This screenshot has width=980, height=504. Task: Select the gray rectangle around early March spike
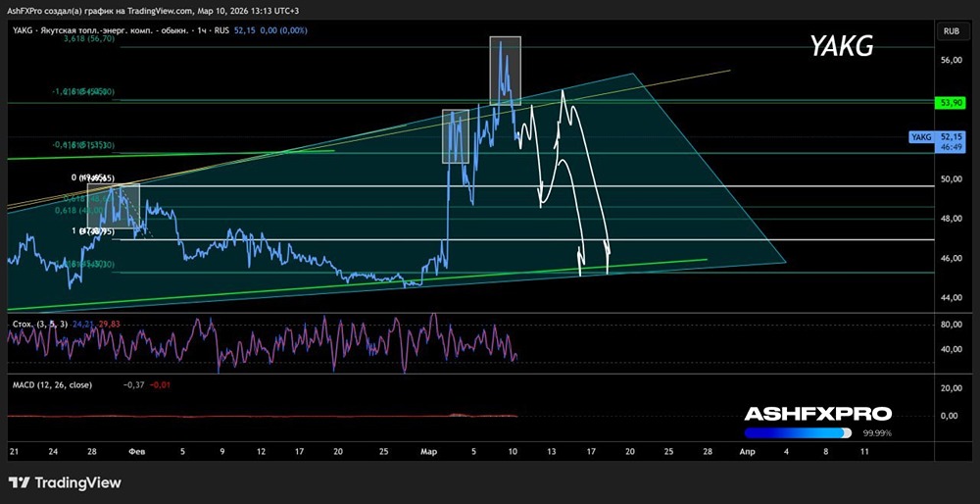point(456,136)
